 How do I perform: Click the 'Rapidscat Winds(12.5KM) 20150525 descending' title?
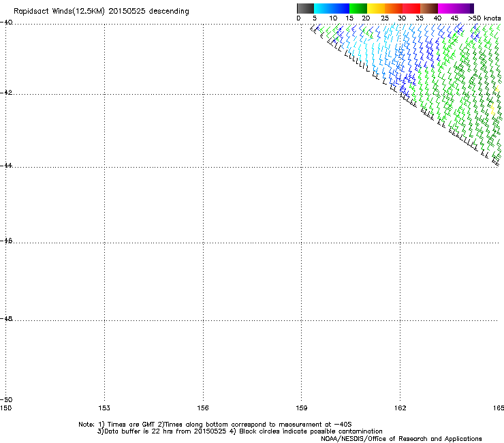click(101, 12)
